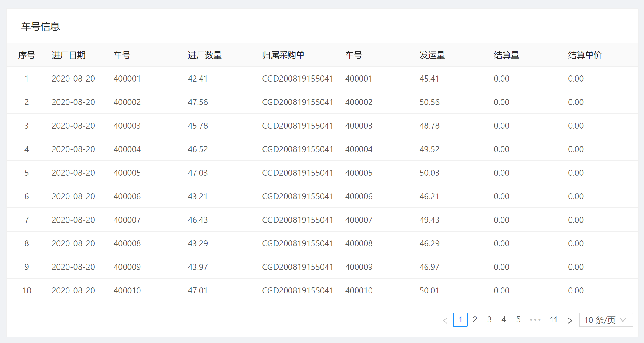The width and height of the screenshot is (644, 343).
Task: Click previous page arrow
Action: point(445,320)
